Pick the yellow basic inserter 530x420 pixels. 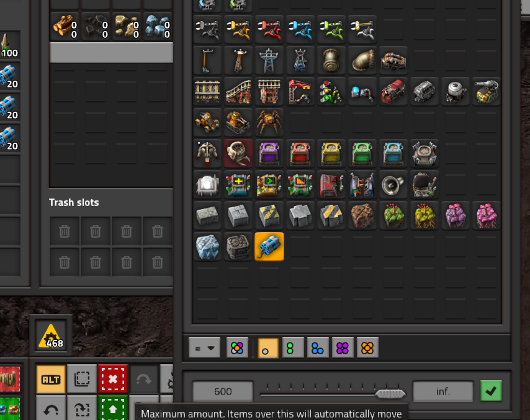[238, 29]
